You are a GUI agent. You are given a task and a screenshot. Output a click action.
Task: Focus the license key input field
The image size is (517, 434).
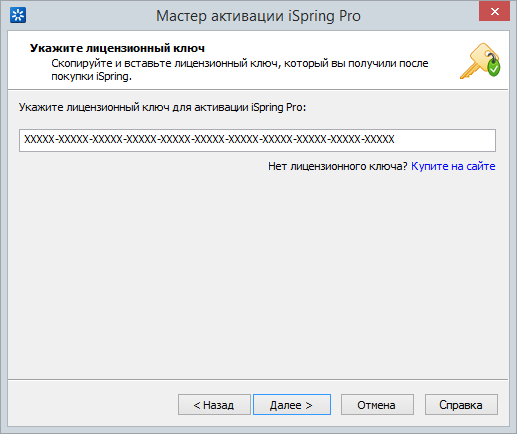(257, 140)
